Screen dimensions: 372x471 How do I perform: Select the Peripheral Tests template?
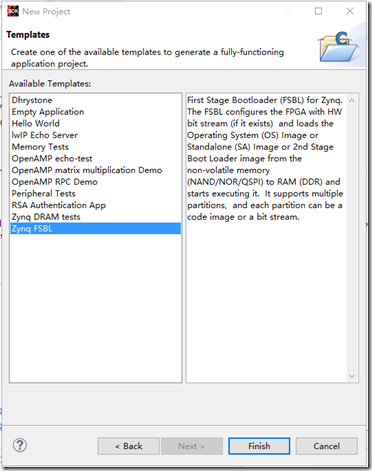(x=44, y=193)
